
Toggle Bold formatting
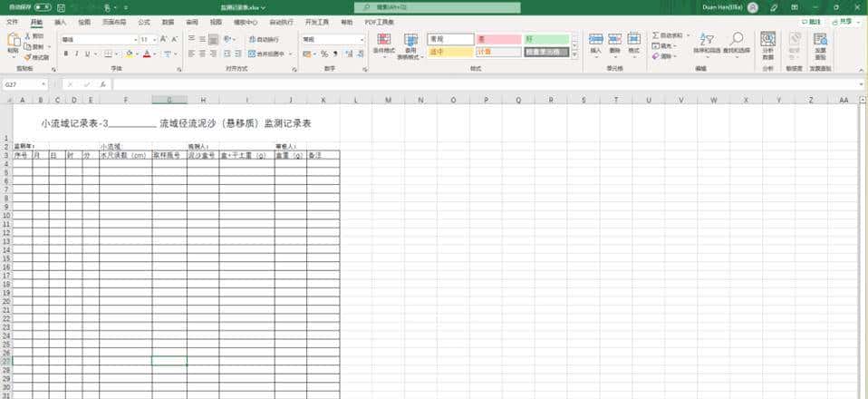tap(66, 54)
